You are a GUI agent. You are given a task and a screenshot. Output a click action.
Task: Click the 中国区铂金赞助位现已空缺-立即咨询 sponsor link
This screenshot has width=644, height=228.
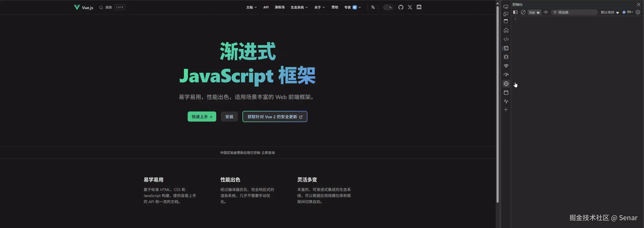[x=247, y=152]
